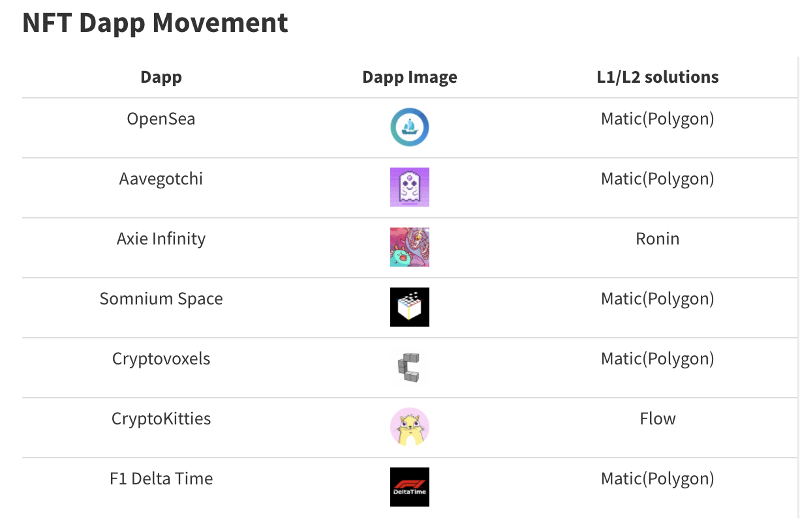The image size is (800, 532).
Task: Click the F1 Delta Time logo icon
Action: coord(409,487)
